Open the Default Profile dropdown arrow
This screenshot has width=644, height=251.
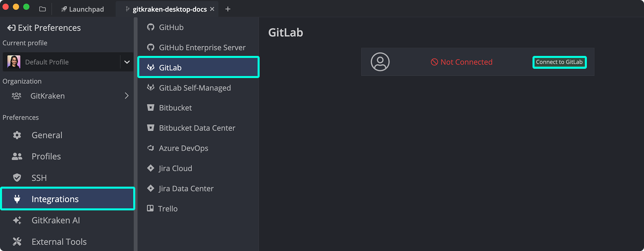coord(127,62)
